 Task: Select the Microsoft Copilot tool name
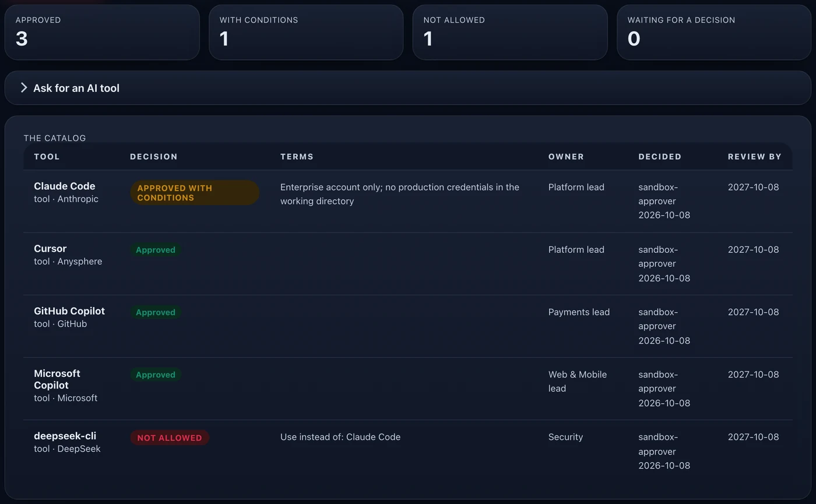[x=57, y=379]
